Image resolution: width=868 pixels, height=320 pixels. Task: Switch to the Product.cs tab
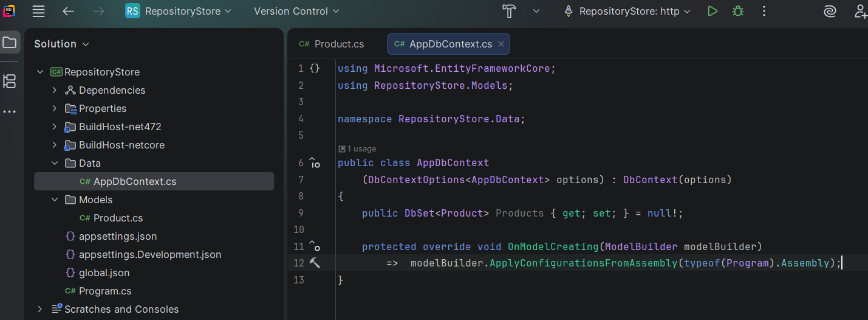[332, 44]
